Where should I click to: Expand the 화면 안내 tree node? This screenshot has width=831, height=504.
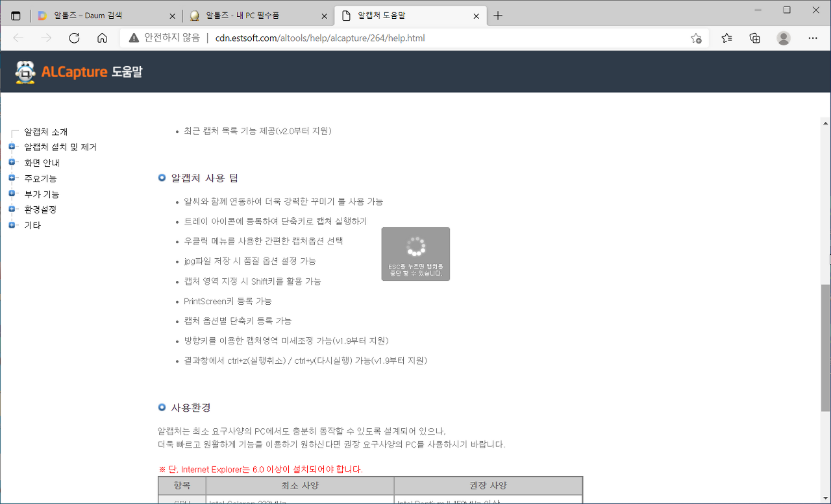(12, 162)
